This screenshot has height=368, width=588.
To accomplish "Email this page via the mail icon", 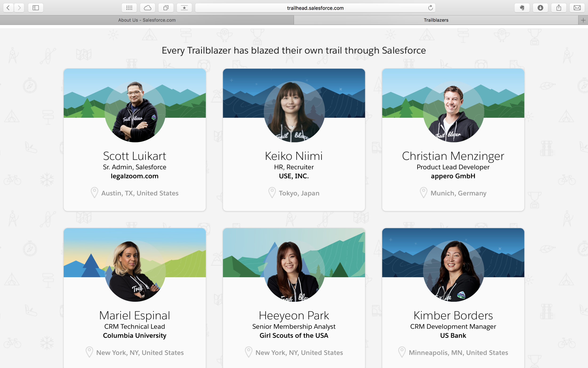I will pos(577,8).
